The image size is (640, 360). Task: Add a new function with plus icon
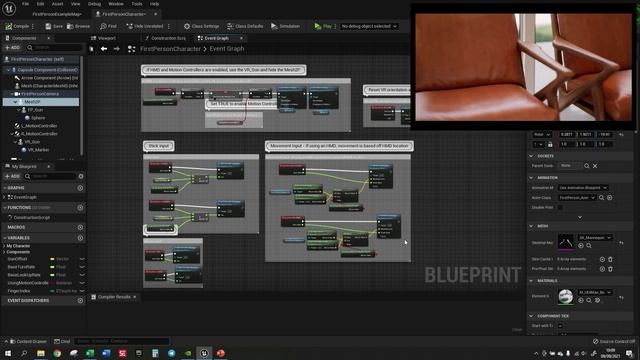coord(80,207)
